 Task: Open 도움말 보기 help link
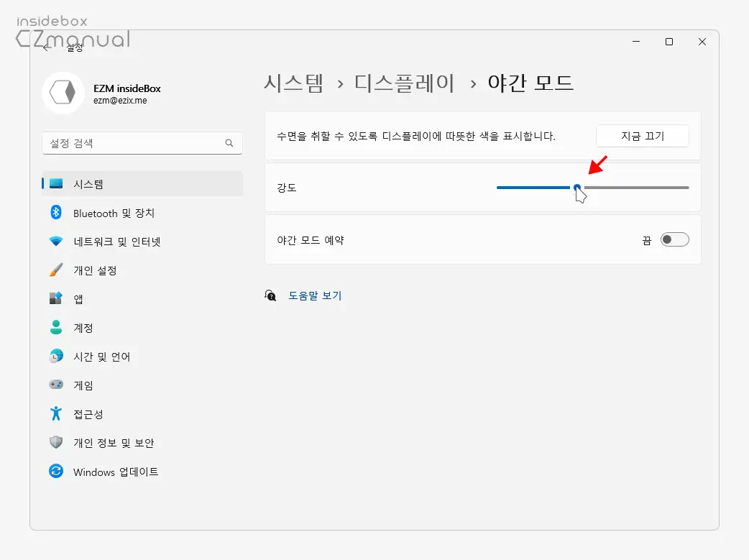point(315,295)
